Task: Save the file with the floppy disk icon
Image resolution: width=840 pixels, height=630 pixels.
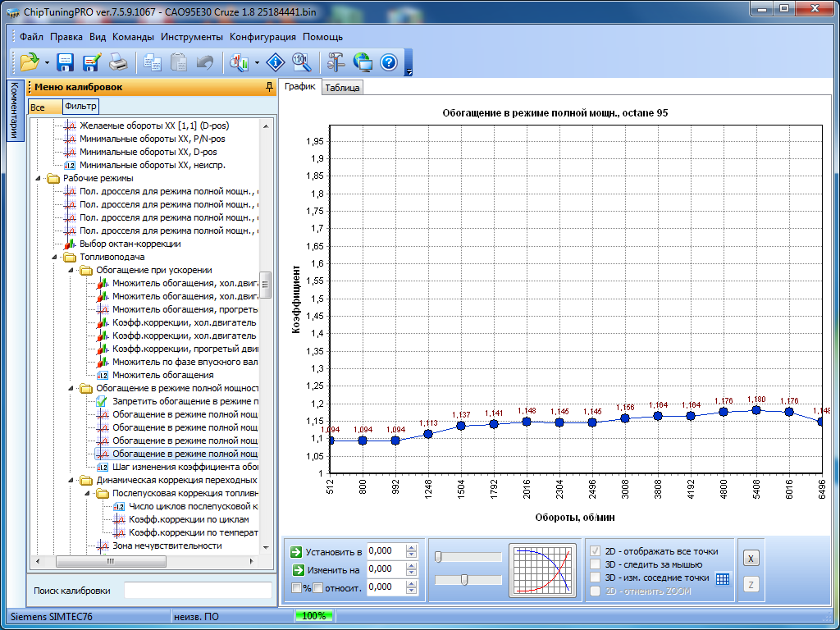Action: [x=65, y=62]
